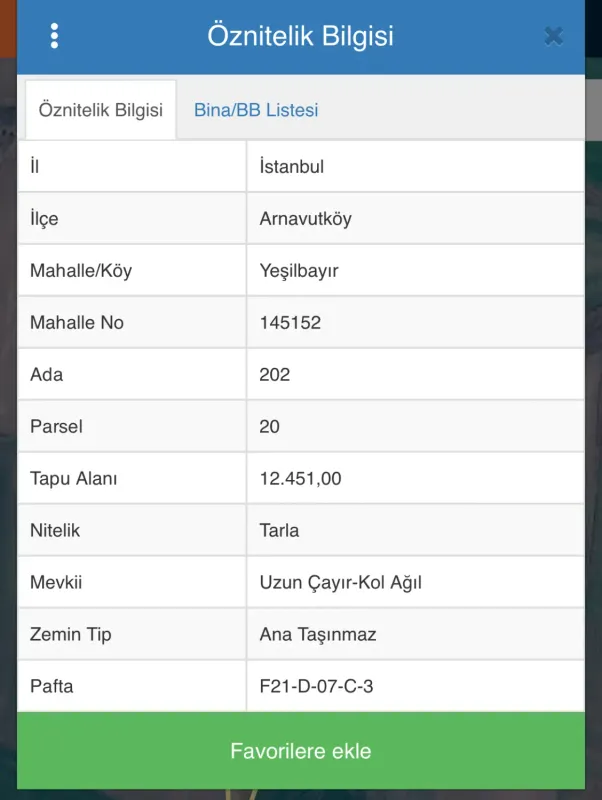602x800 pixels.
Task: Click the Zemin Tip label
Action: click(70, 634)
